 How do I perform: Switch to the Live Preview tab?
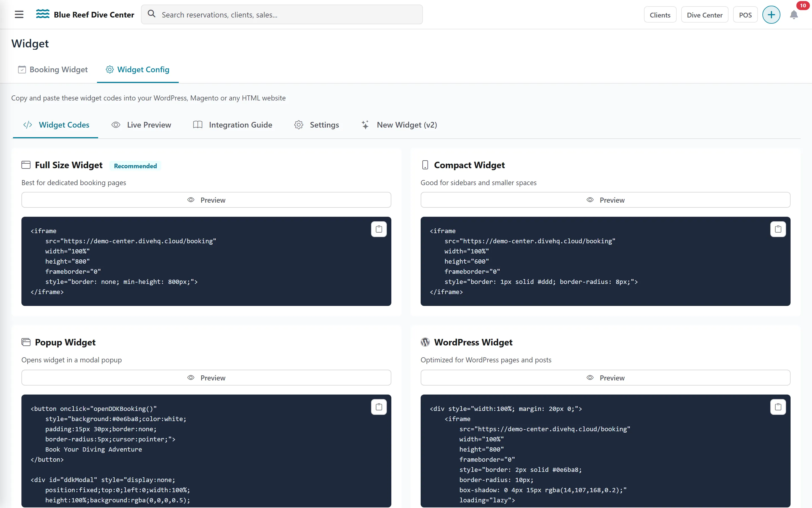141,125
